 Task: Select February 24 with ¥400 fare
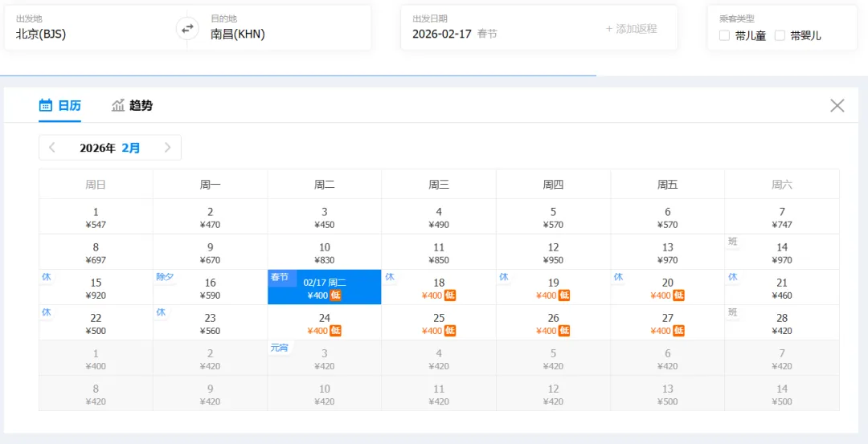pyautogui.click(x=325, y=323)
